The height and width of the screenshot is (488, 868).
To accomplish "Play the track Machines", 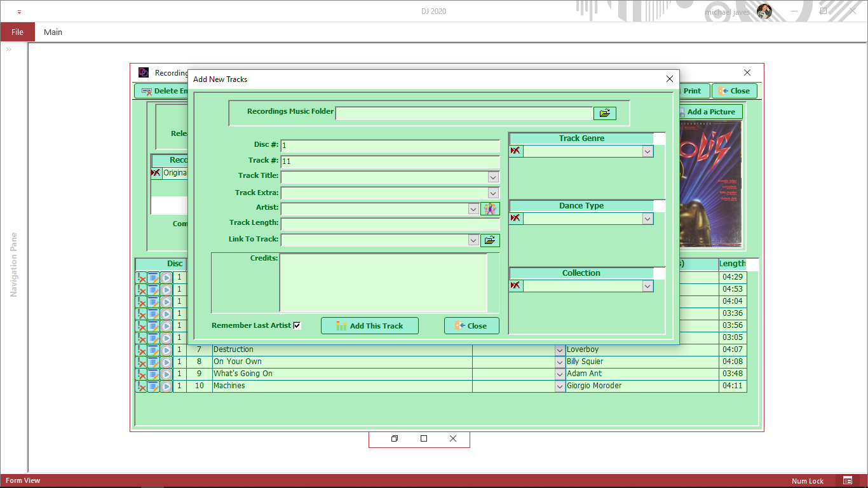I will click(x=166, y=386).
